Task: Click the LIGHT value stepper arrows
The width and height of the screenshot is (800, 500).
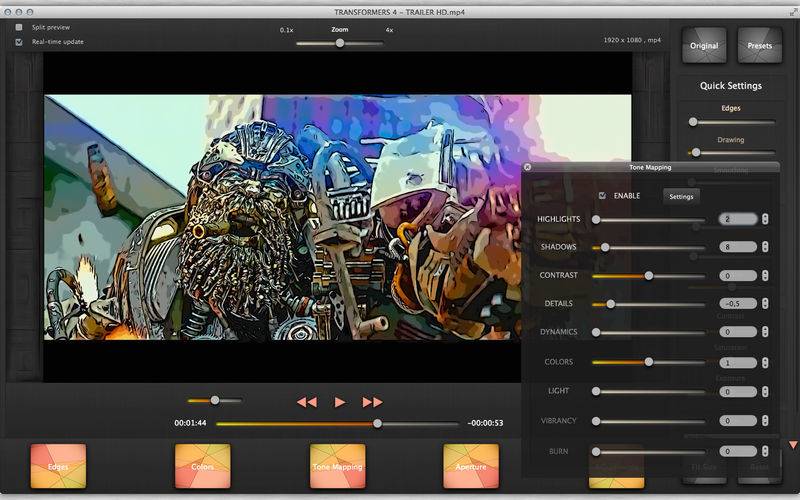Action: pos(765,392)
